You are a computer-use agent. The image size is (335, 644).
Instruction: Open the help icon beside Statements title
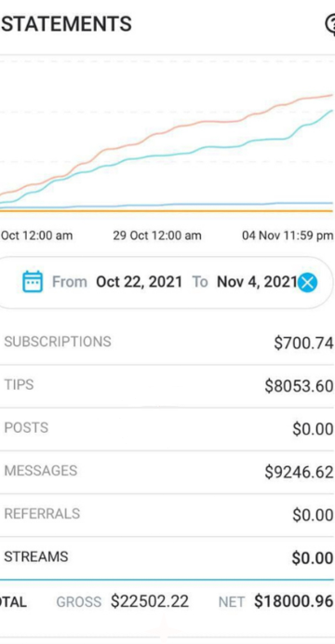tap(331, 24)
